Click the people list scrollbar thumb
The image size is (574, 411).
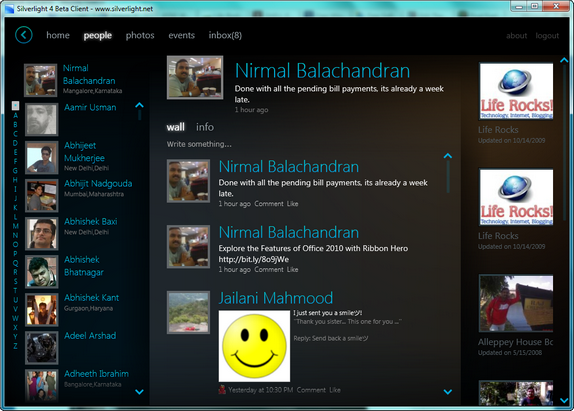pos(139,115)
